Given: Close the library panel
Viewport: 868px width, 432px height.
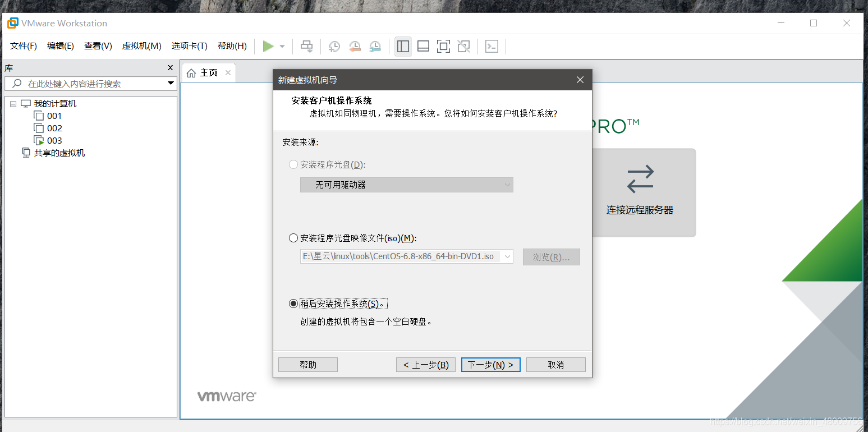Looking at the screenshot, I should (x=171, y=68).
